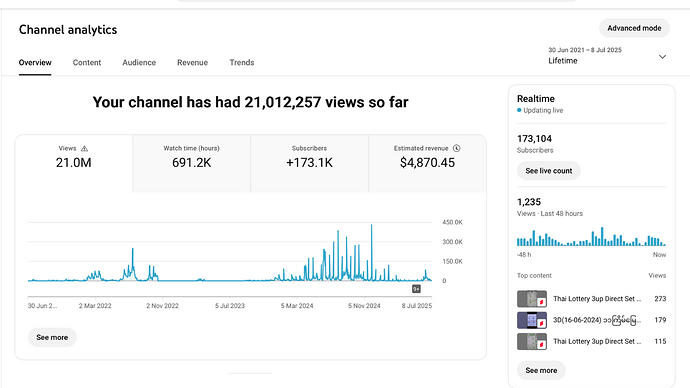
Task: Open the 3D(16-06-2024) video thumbnail
Action: [x=532, y=320]
